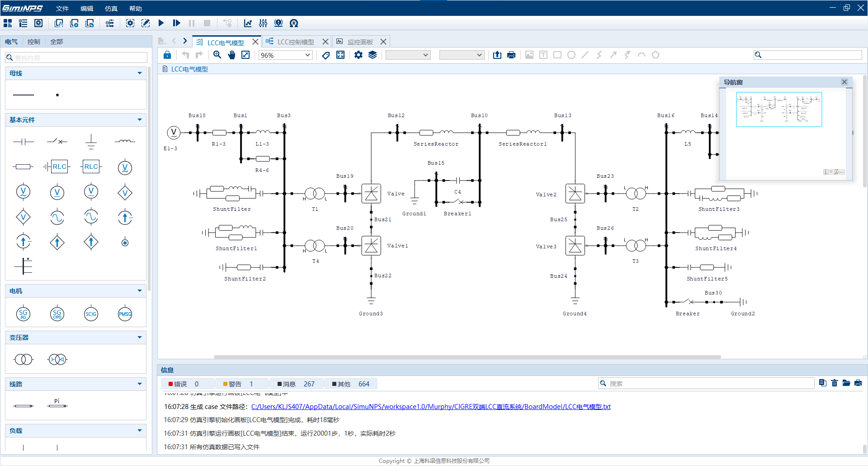Click the export upload icon
Image resolution: width=868 pixels, height=466 pixels.
[497, 55]
